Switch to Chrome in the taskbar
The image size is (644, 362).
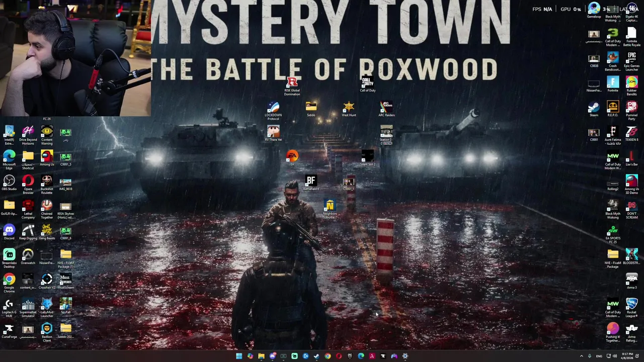click(x=328, y=356)
